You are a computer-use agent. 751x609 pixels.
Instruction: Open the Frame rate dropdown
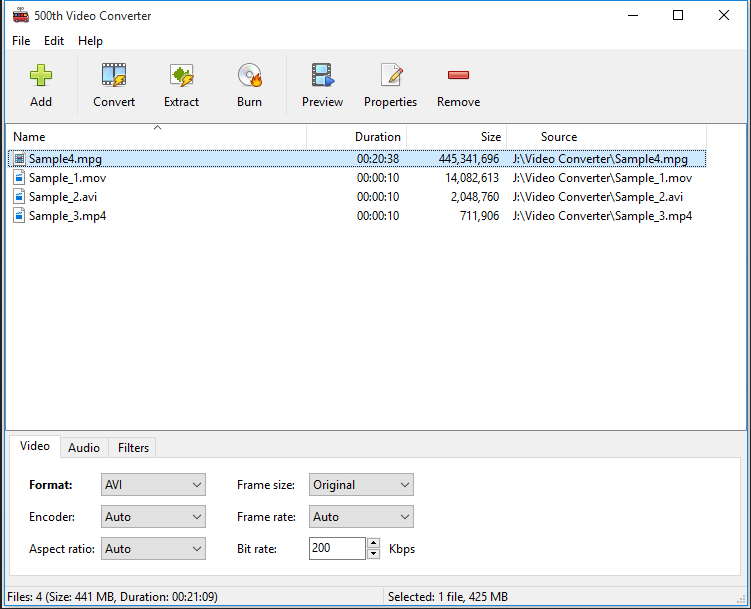[361, 517]
